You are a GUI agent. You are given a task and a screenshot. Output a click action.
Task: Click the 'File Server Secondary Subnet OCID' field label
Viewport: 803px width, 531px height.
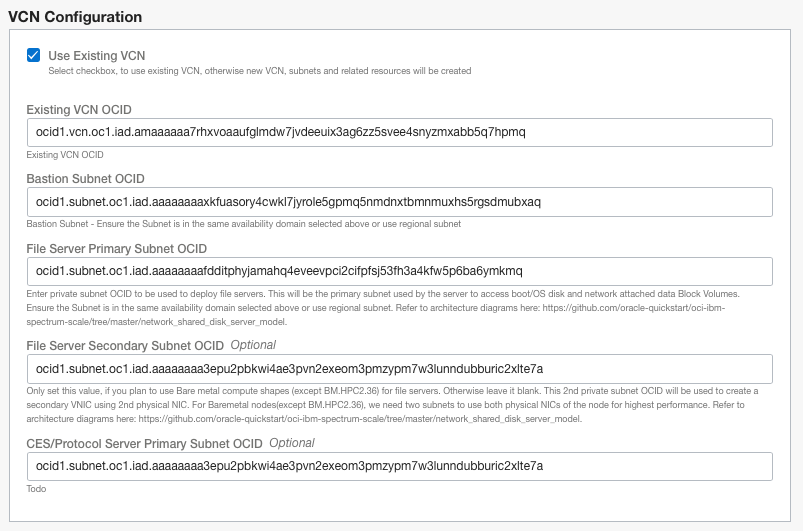tap(125, 346)
